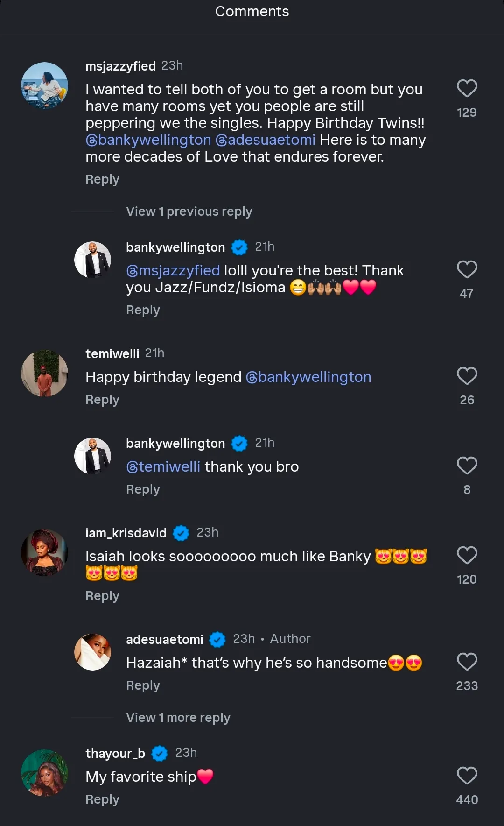Like thayour_b's 'My favorite ship' comment
Screen dimensions: 504x826
pos(467,776)
